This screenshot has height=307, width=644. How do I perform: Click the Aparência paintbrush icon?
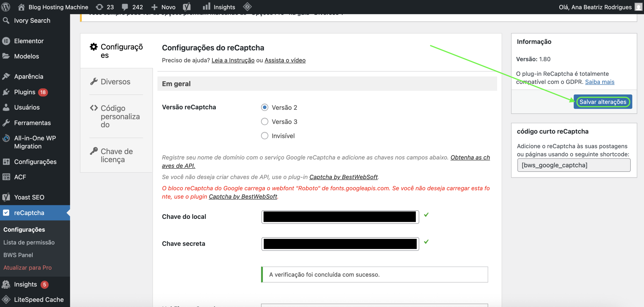coord(6,76)
